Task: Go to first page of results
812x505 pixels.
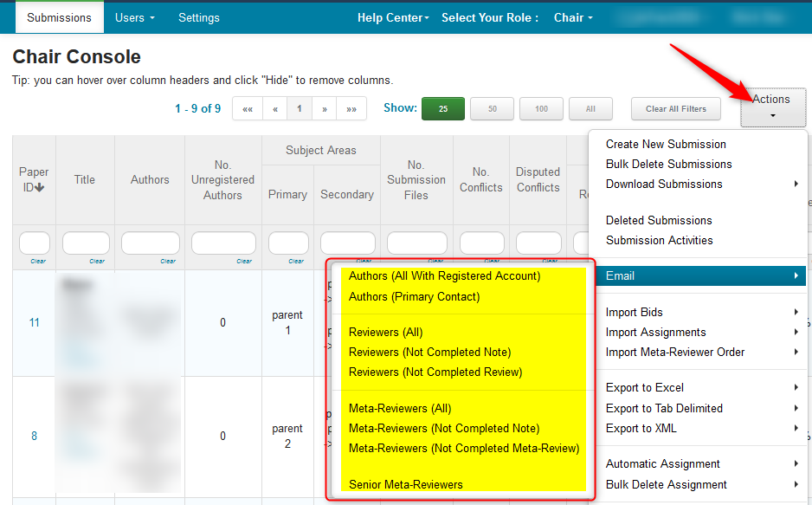Action: (x=248, y=109)
